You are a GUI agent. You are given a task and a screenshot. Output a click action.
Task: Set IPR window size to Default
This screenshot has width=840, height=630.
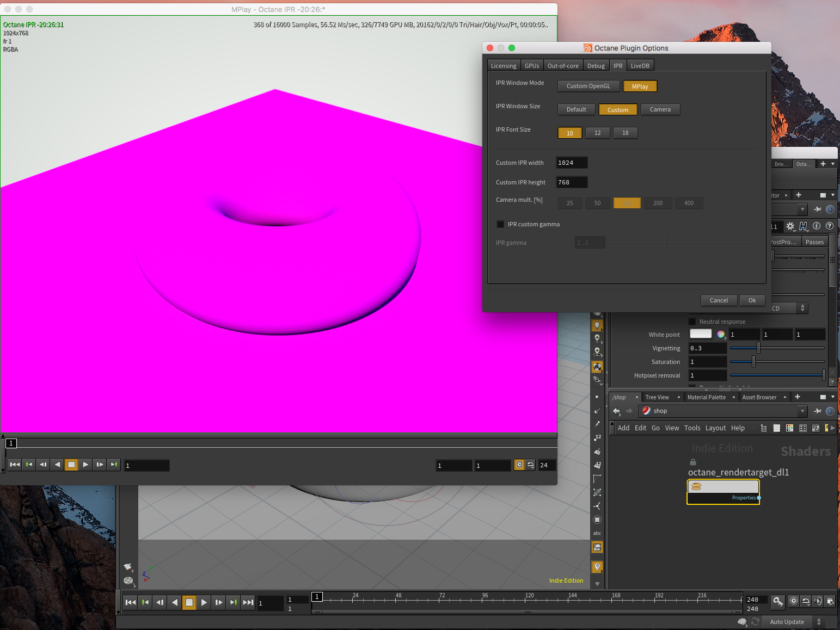(577, 109)
